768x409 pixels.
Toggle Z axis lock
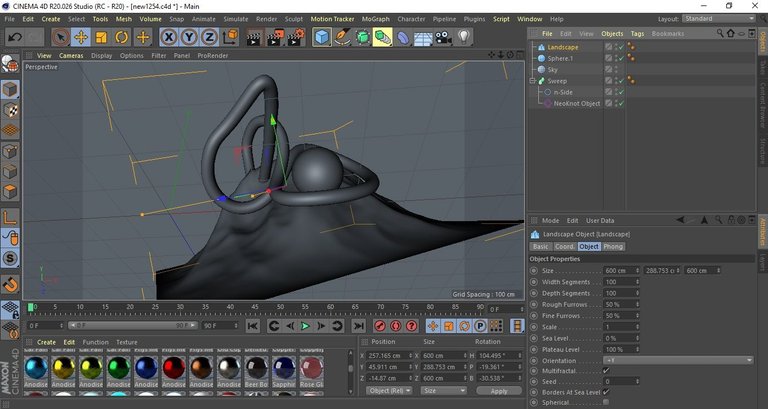(210, 37)
